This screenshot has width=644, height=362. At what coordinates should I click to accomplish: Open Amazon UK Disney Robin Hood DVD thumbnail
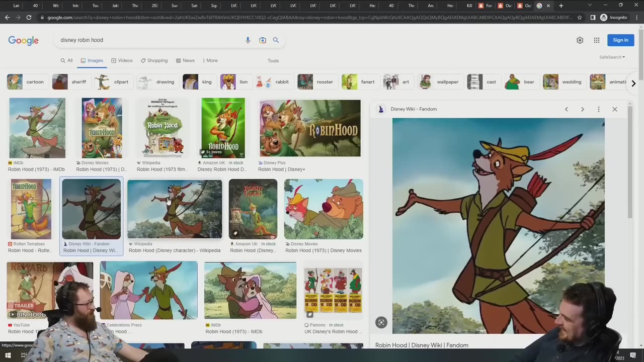pos(223,128)
